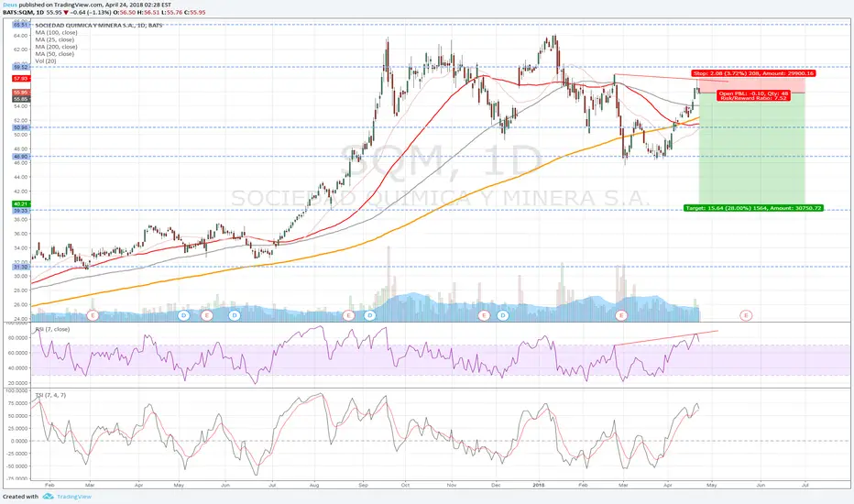Click the earnings E marker just before Sep 2017

(348, 315)
